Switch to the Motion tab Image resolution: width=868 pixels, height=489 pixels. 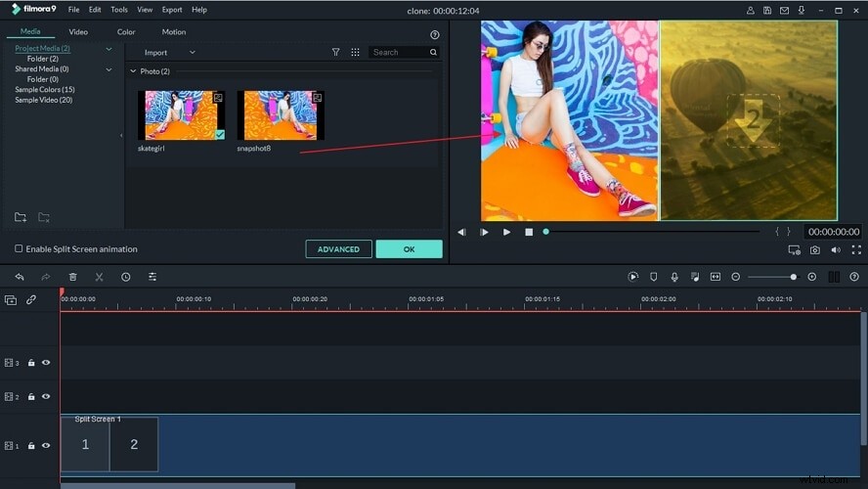pos(174,32)
